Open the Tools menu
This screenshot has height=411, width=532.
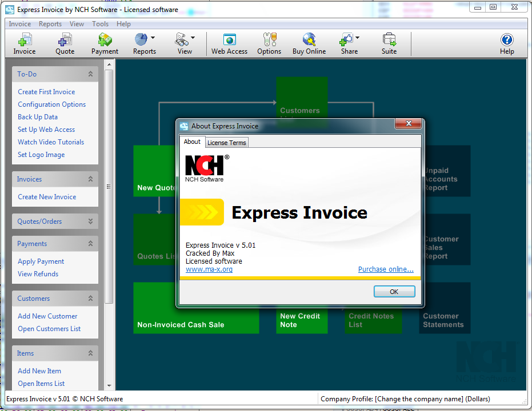pyautogui.click(x=100, y=23)
